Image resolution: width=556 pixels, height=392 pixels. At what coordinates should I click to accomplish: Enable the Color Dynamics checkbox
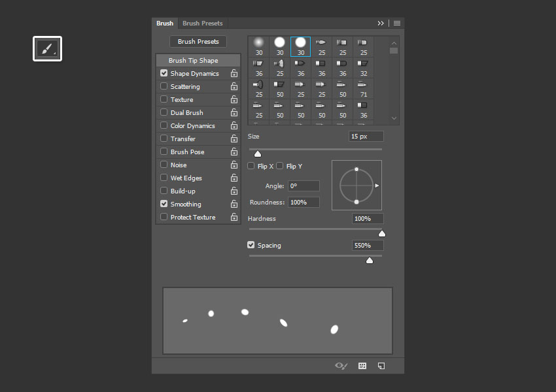pyautogui.click(x=164, y=125)
